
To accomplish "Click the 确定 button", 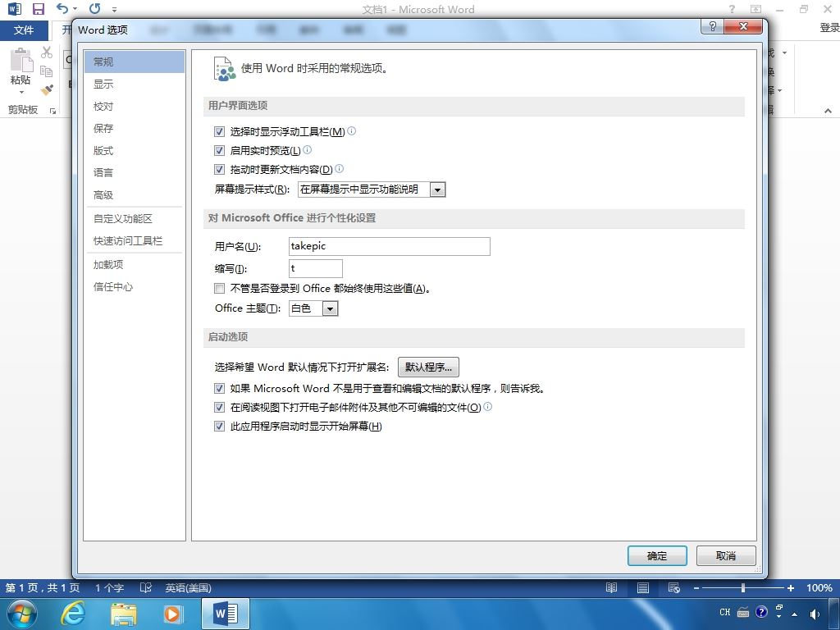I will [x=657, y=556].
